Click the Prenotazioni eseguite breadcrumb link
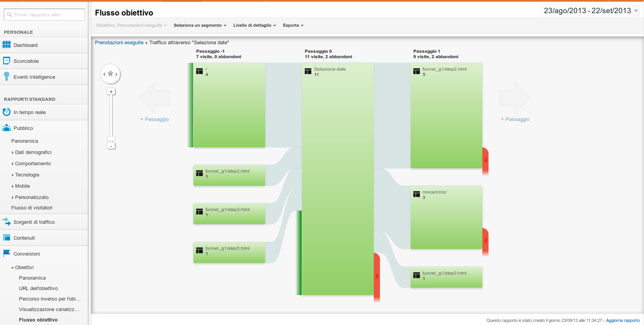This screenshot has height=325, width=644. [x=119, y=43]
